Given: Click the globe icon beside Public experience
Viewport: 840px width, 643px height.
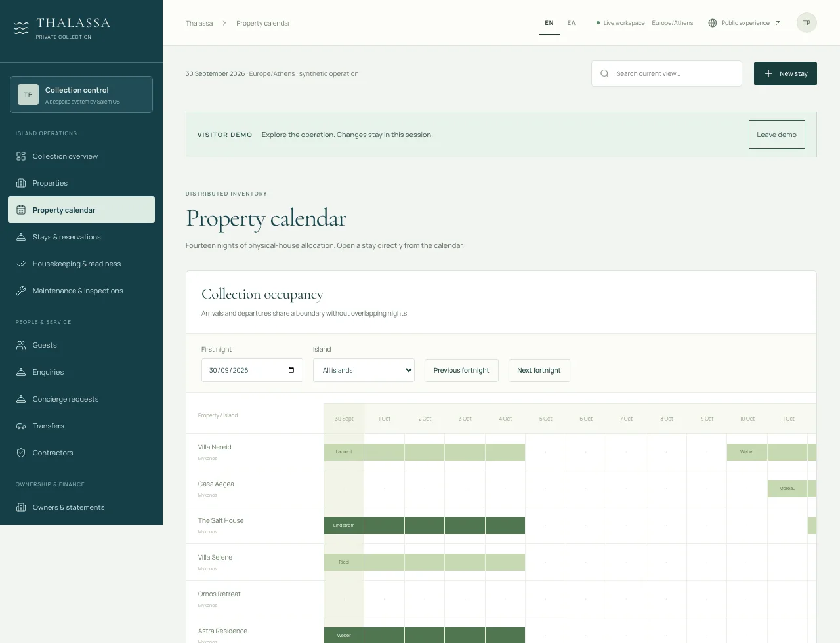Looking at the screenshot, I should tap(713, 23).
